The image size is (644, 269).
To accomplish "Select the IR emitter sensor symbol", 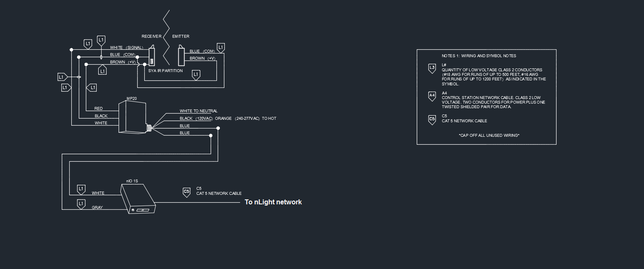I will [181, 57].
